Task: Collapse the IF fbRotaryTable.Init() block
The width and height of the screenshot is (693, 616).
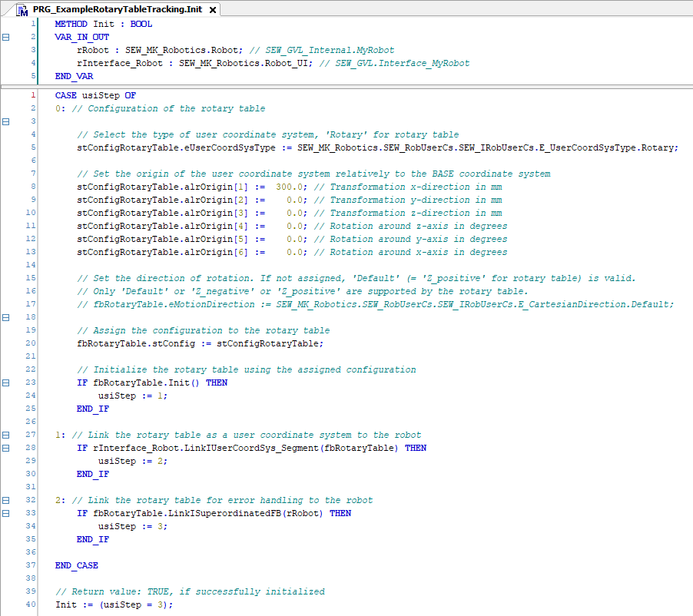Action: pyautogui.click(x=6, y=383)
